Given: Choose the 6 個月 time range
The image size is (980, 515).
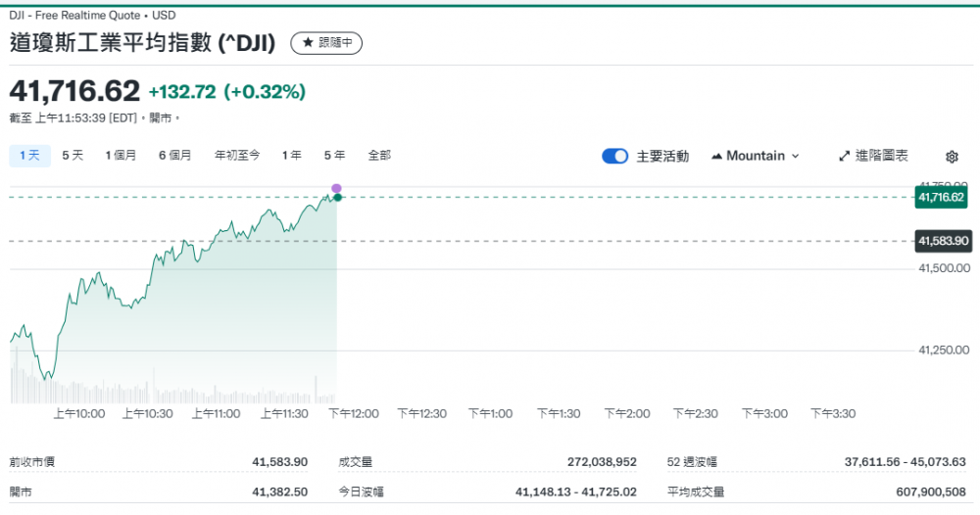Looking at the screenshot, I should (175, 155).
